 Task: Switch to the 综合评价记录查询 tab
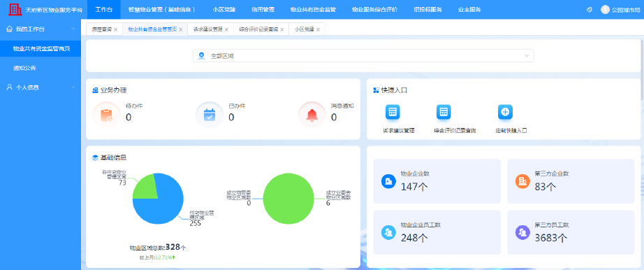click(258, 29)
